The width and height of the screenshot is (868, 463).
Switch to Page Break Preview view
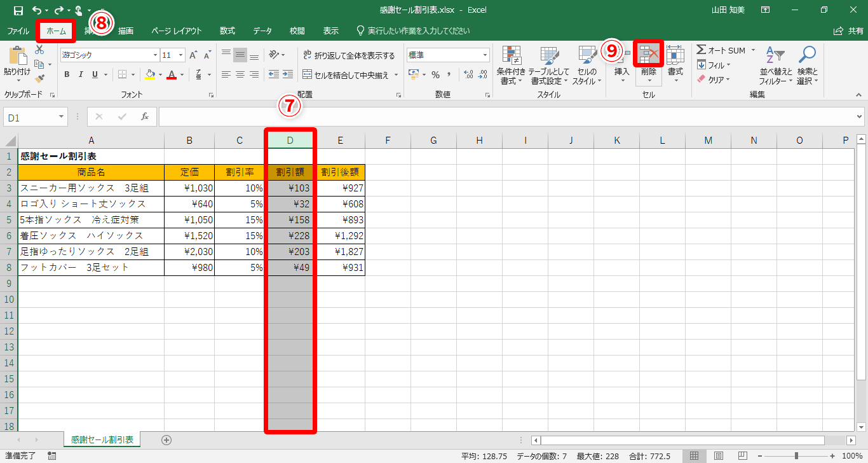(x=742, y=455)
